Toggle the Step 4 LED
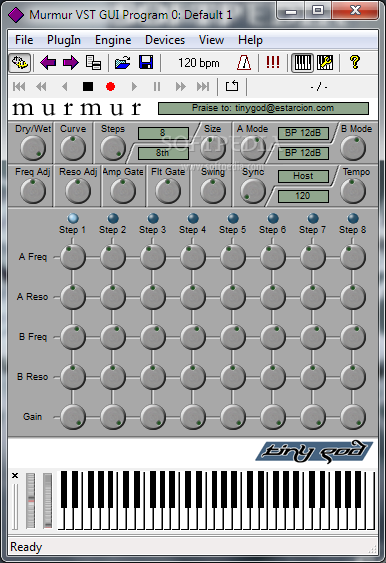The width and height of the screenshot is (386, 563). [193, 218]
